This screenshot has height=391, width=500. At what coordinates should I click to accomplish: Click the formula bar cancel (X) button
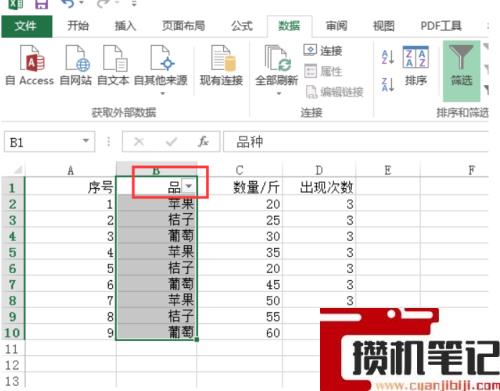139,142
